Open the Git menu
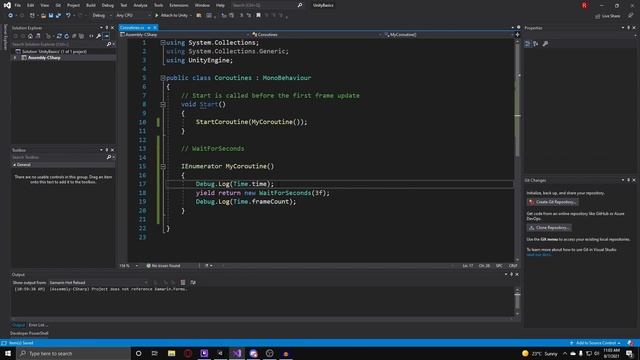 (x=58, y=5)
